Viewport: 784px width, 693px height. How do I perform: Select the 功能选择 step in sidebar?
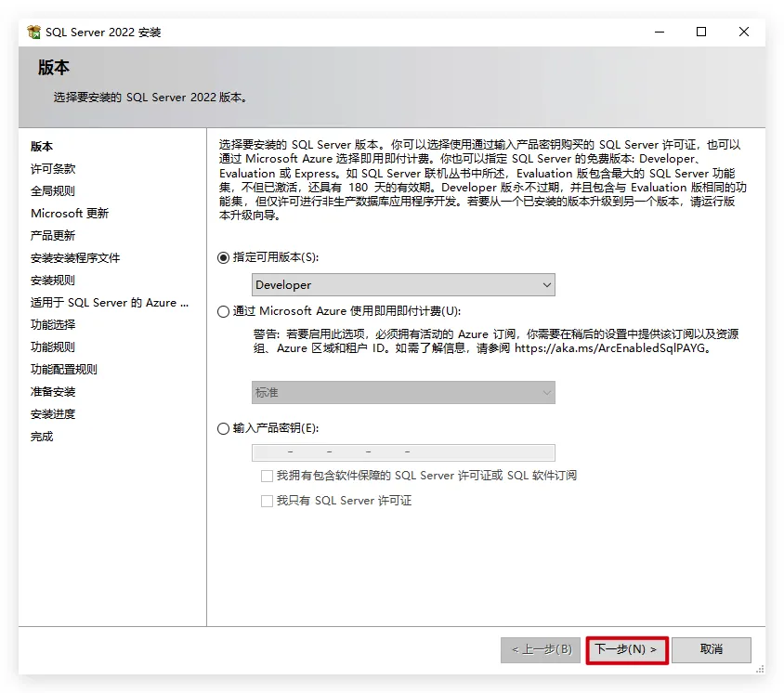point(53,325)
